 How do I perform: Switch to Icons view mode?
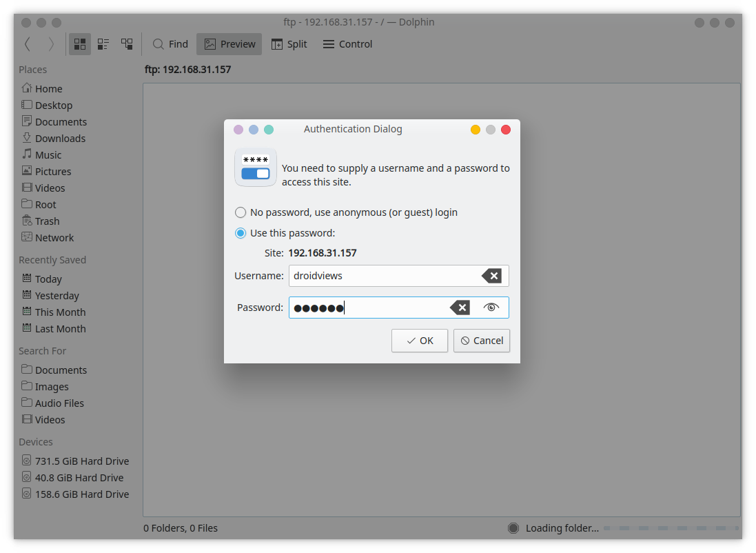80,44
